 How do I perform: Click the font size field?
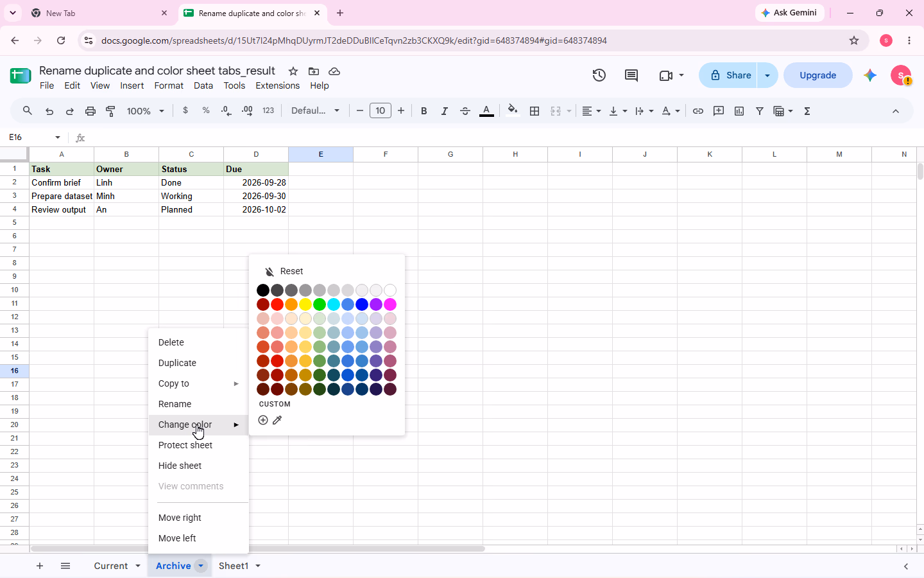pyautogui.click(x=381, y=111)
